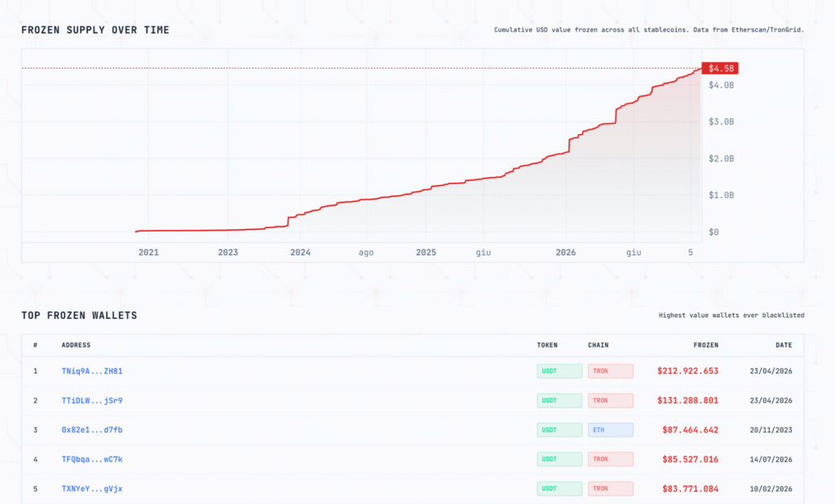Viewport: 835px width, 504px height.
Task: Click TRON badge in TXNYeY row
Action: 610,489
